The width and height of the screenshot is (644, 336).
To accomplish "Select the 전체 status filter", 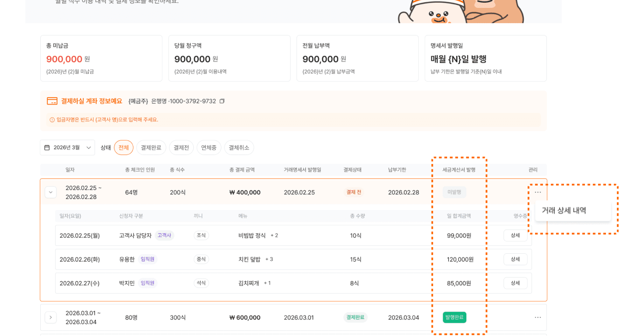I will point(124,147).
